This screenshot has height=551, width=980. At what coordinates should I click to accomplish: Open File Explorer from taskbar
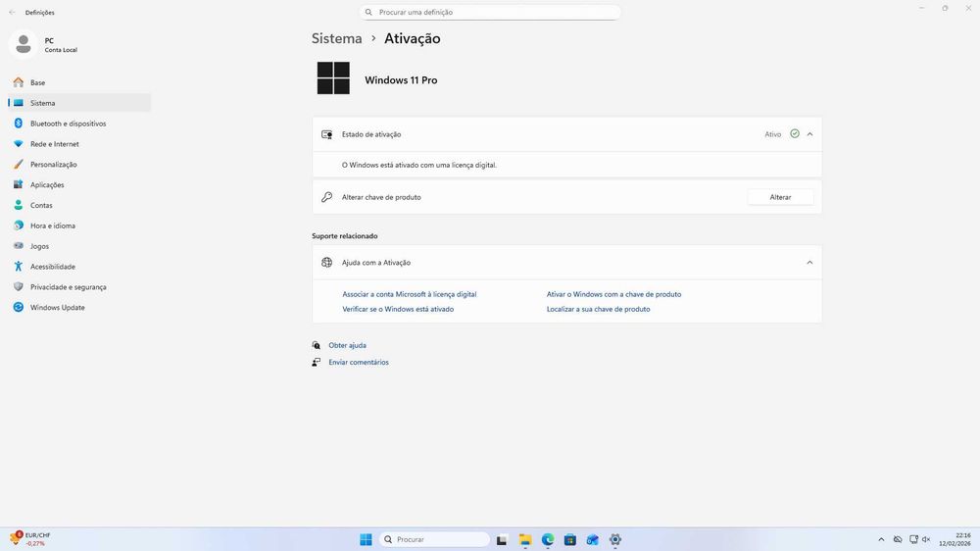525,539
